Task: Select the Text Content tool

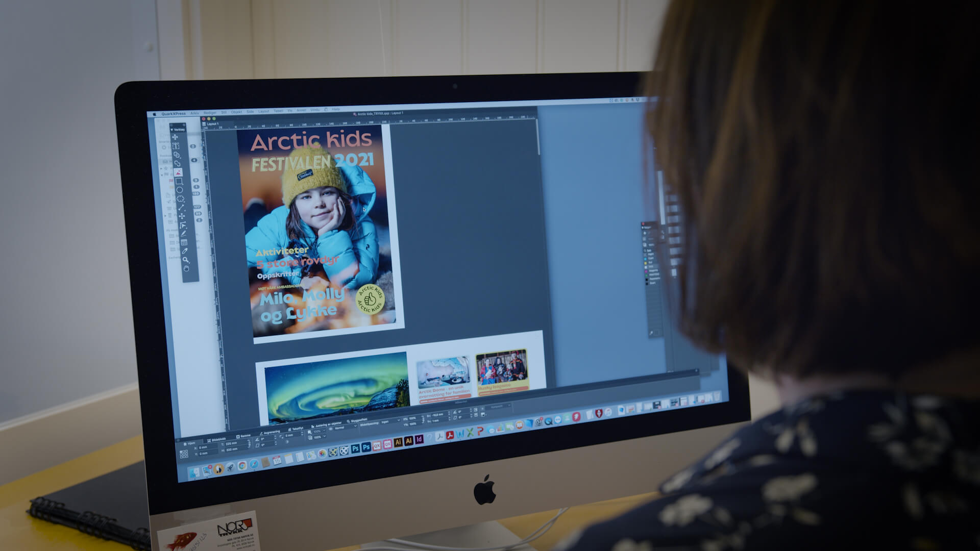Action: coord(176,146)
